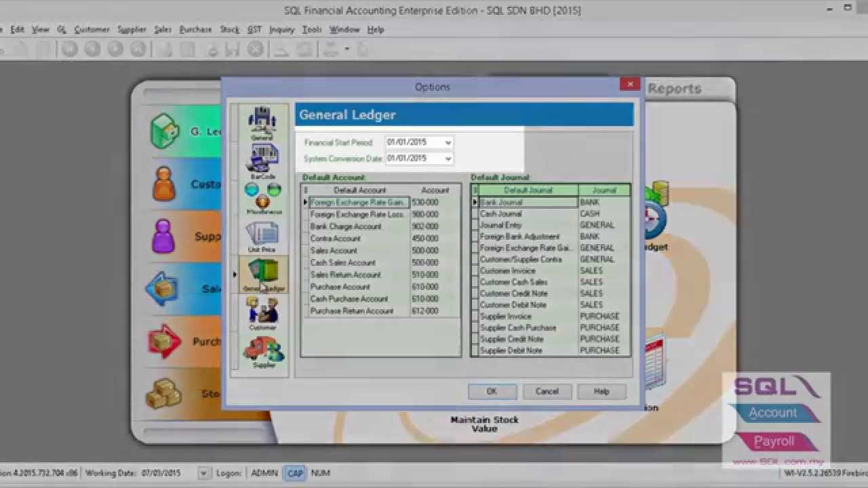Open the Tools menu
The width and height of the screenshot is (868, 488).
(x=312, y=30)
